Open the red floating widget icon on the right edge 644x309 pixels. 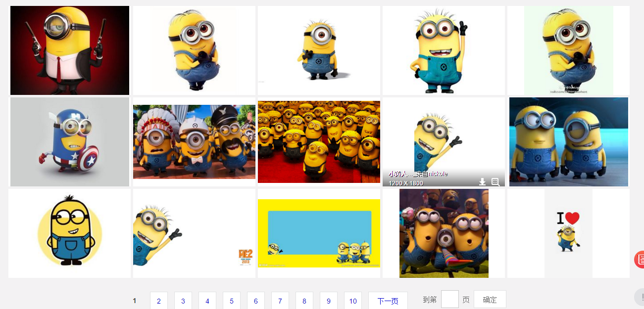tap(639, 260)
